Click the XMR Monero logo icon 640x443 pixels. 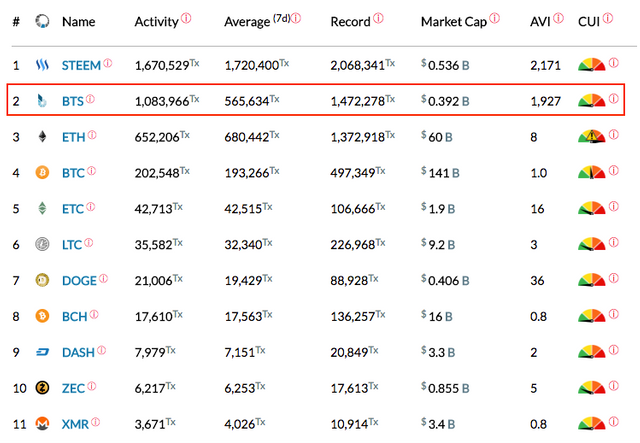[42, 423]
